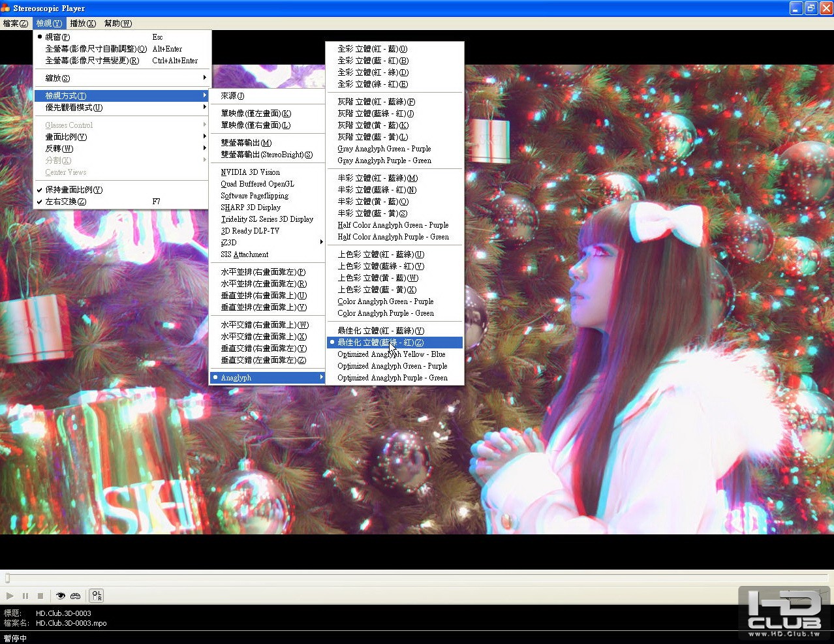Expand the 畫面比例(V) submenu
Screen dimensions: 834x644
click(121, 137)
